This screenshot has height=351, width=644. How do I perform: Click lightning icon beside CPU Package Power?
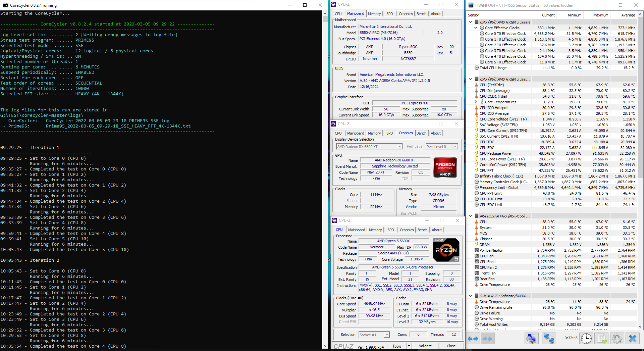[x=476, y=153]
